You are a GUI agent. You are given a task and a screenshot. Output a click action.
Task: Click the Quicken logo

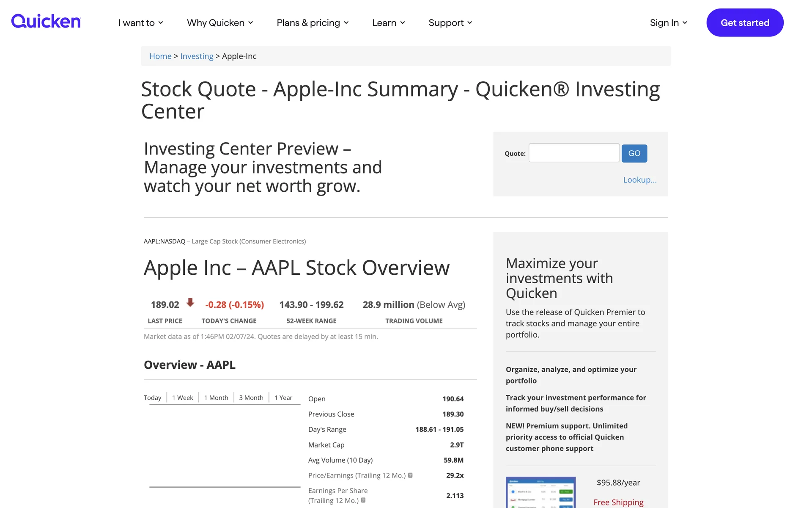(x=46, y=22)
